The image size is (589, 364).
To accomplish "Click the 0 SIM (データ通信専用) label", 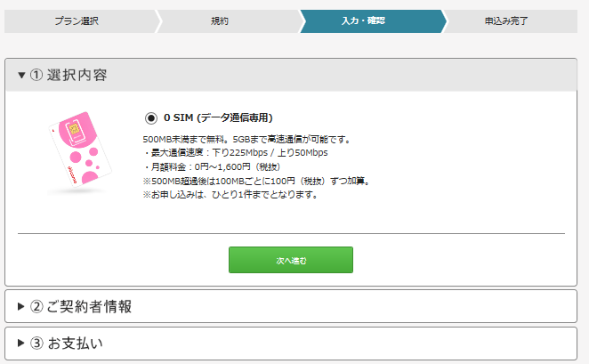I will click(218, 117).
